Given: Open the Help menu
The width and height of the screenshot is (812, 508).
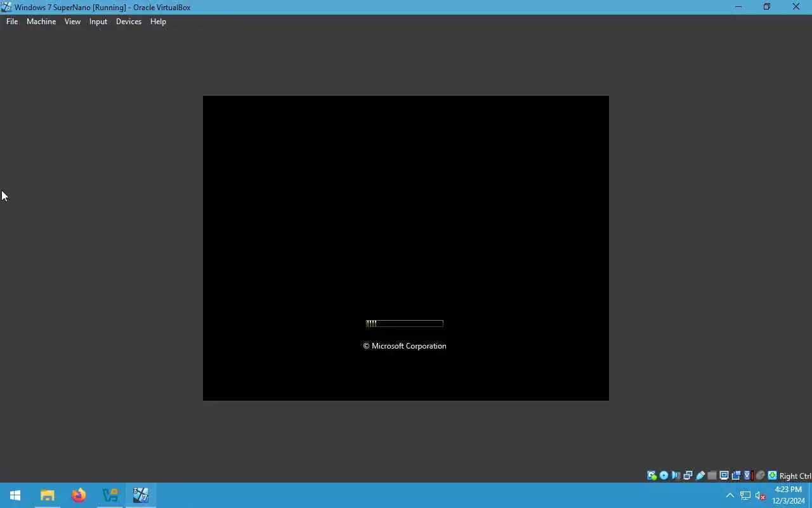Looking at the screenshot, I should pos(158,22).
